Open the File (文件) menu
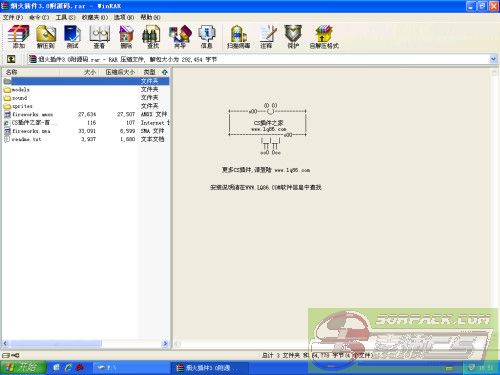The width and height of the screenshot is (500, 375). click(13, 17)
